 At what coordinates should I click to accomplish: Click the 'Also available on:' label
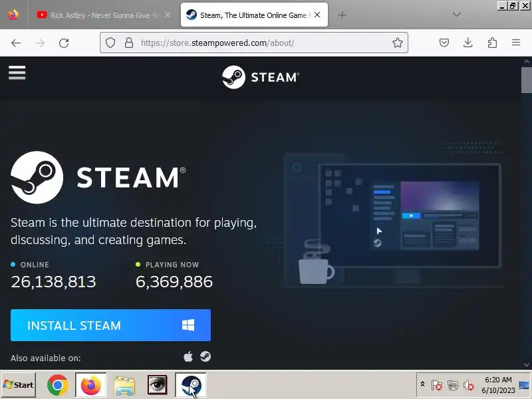click(x=46, y=358)
